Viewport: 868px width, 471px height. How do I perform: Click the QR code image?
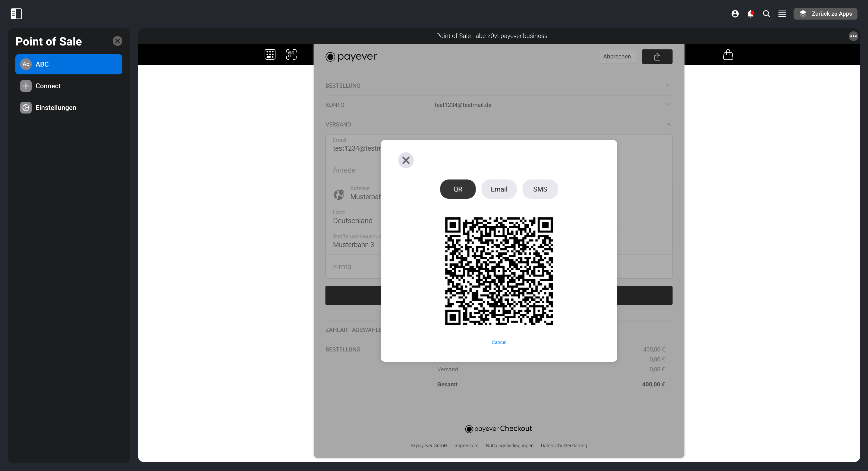tap(499, 271)
